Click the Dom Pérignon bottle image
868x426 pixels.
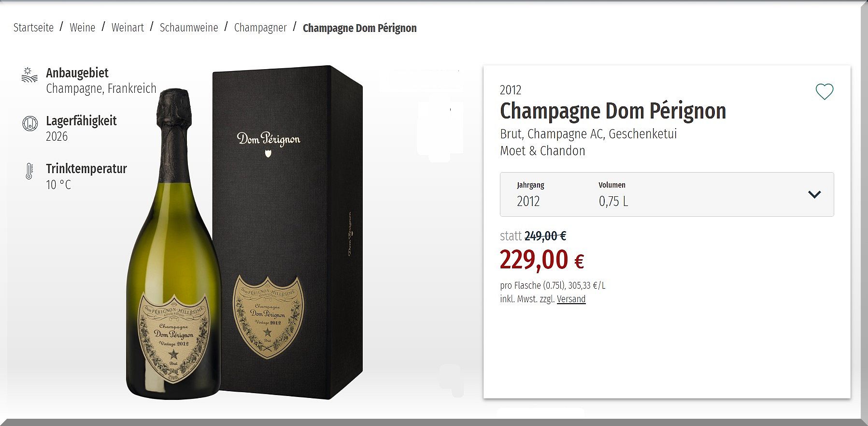coord(174,244)
